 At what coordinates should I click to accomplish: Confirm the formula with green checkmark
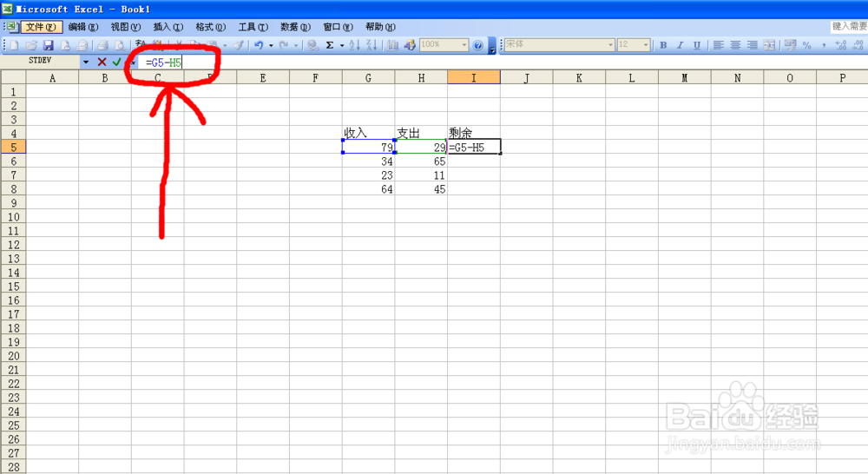pyautogui.click(x=117, y=62)
